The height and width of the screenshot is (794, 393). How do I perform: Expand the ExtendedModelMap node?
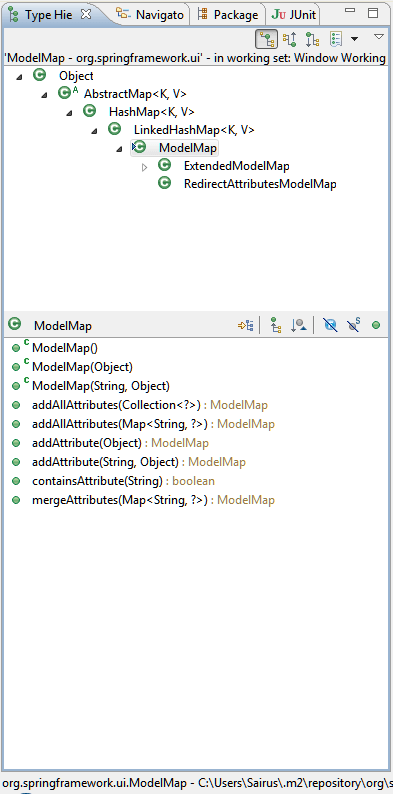[144, 167]
